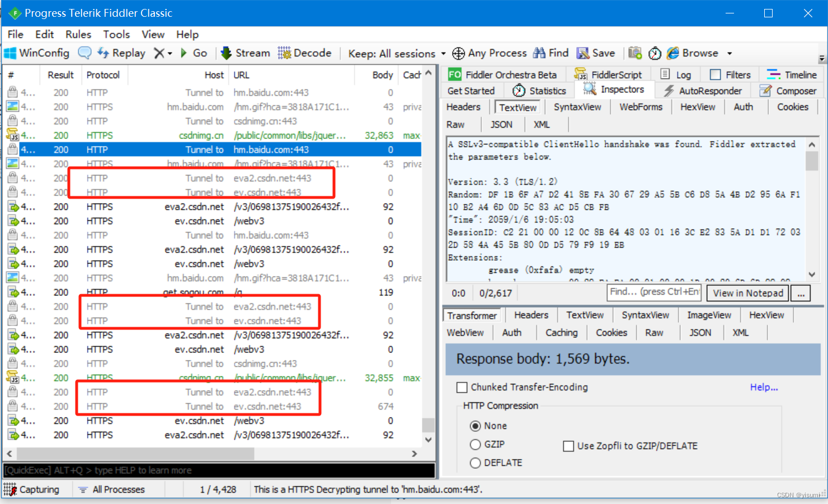
Task: Click the comment speech bubble icon
Action: point(84,53)
